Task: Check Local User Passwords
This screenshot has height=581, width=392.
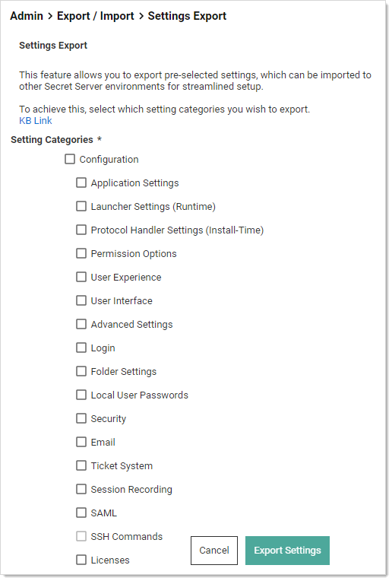Action: point(81,395)
